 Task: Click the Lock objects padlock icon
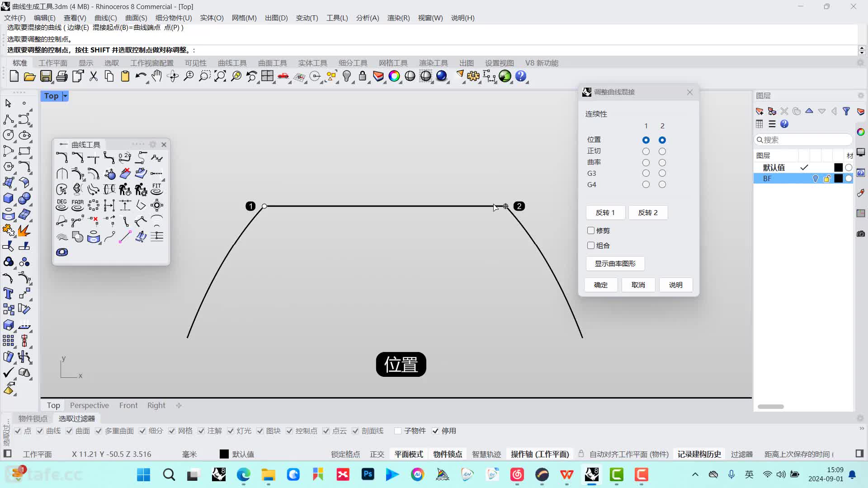363,76
